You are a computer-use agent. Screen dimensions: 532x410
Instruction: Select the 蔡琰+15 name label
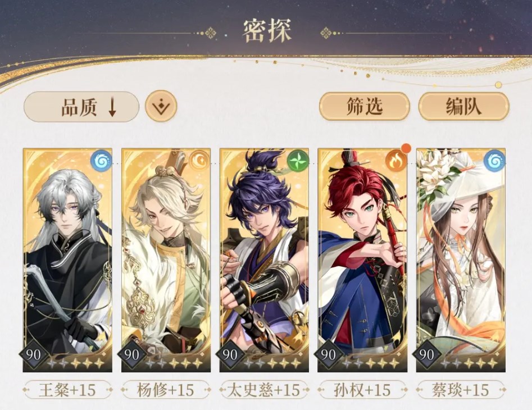pyautogui.click(x=461, y=390)
